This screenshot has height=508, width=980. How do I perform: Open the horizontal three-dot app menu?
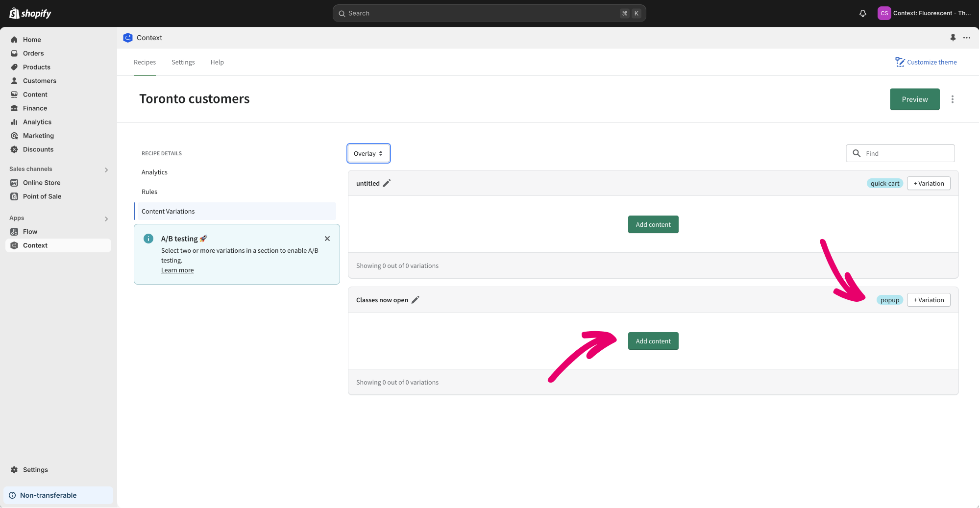point(966,38)
